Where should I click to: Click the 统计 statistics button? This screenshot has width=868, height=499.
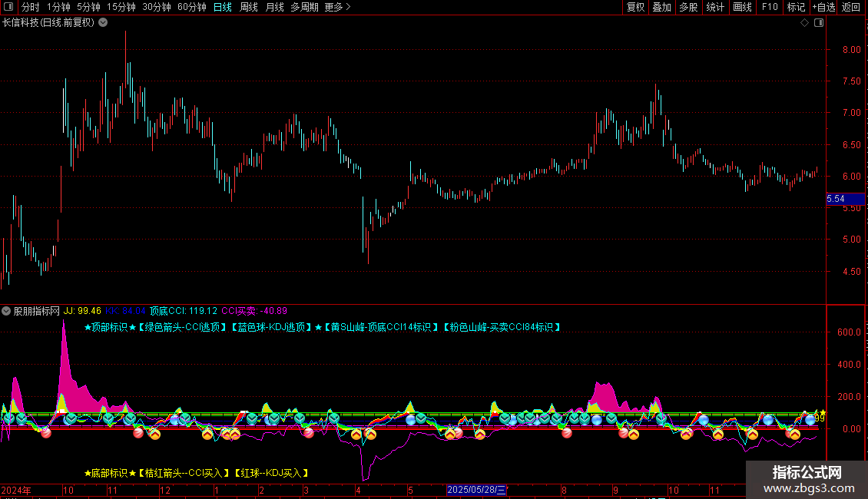715,7
